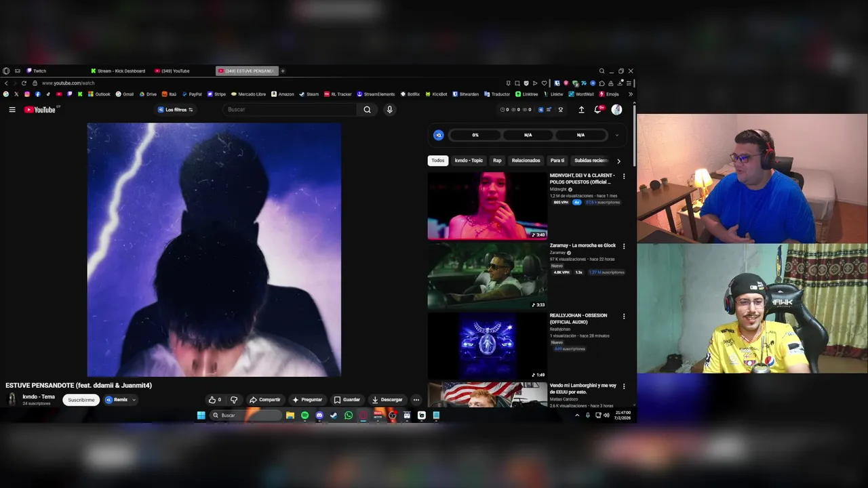Click the browser address bar URL
The width and height of the screenshot is (868, 488).
[68, 83]
